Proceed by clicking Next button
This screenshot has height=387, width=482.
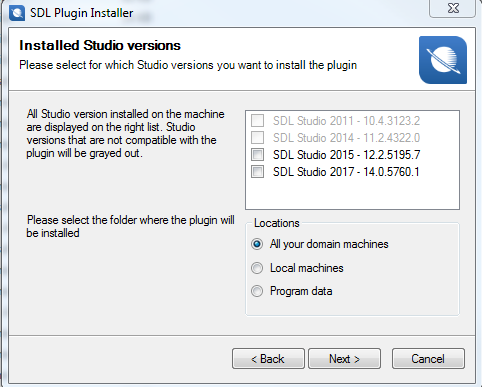click(x=344, y=359)
